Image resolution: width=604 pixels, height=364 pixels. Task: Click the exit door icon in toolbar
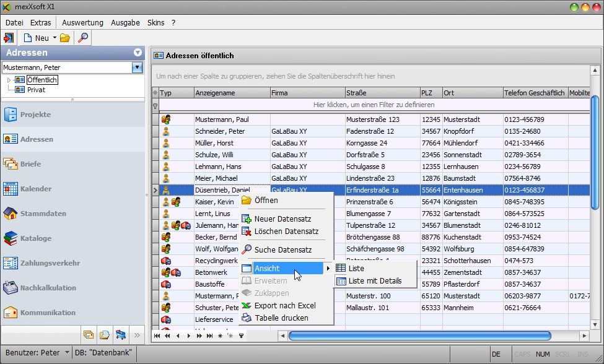(9, 38)
